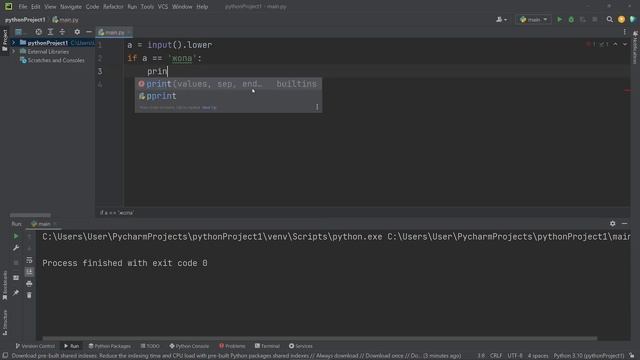This screenshot has height=360, width=640.
Task: Open the File menu
Action: click(23, 7)
